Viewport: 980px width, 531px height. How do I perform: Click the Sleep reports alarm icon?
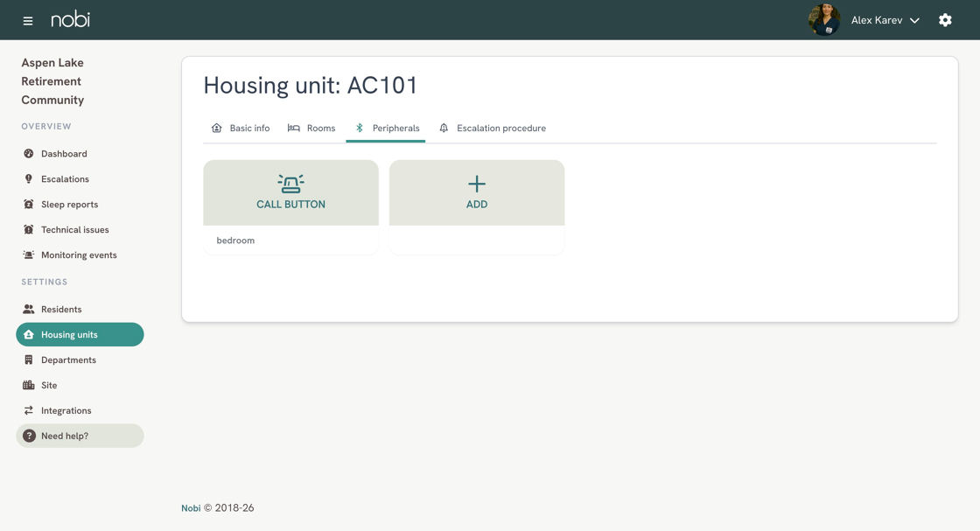point(29,205)
